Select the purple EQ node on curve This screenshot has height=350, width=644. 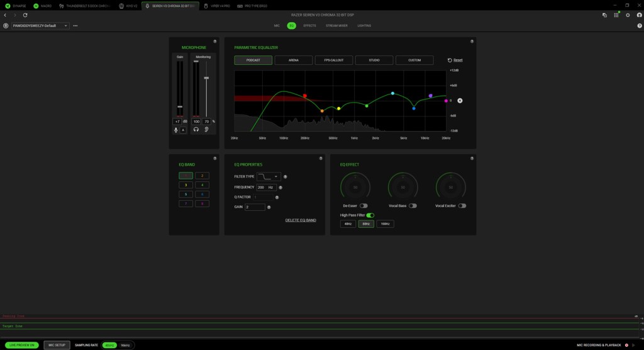[x=430, y=96]
